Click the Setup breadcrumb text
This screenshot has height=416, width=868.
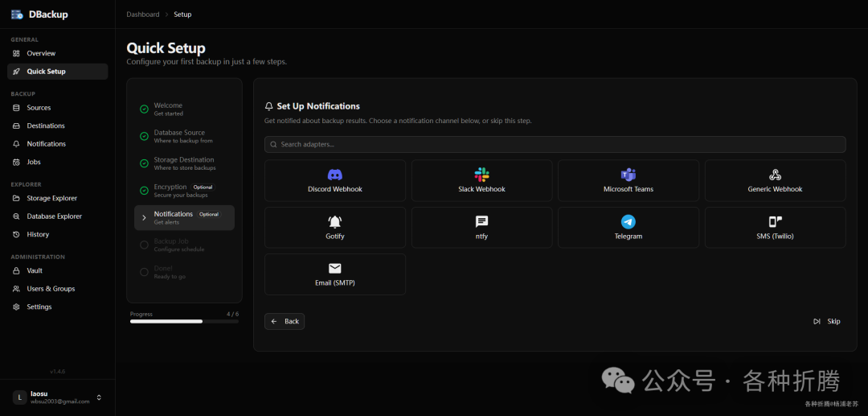182,14
